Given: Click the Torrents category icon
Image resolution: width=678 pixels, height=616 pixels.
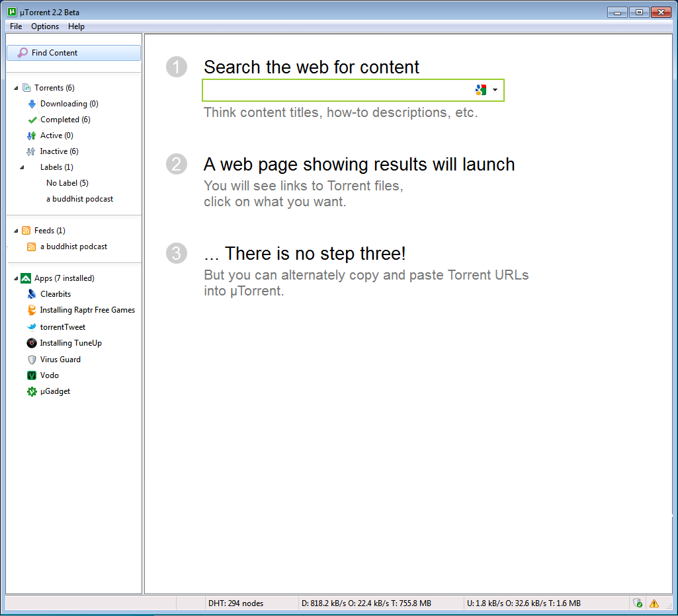Looking at the screenshot, I should [26, 88].
